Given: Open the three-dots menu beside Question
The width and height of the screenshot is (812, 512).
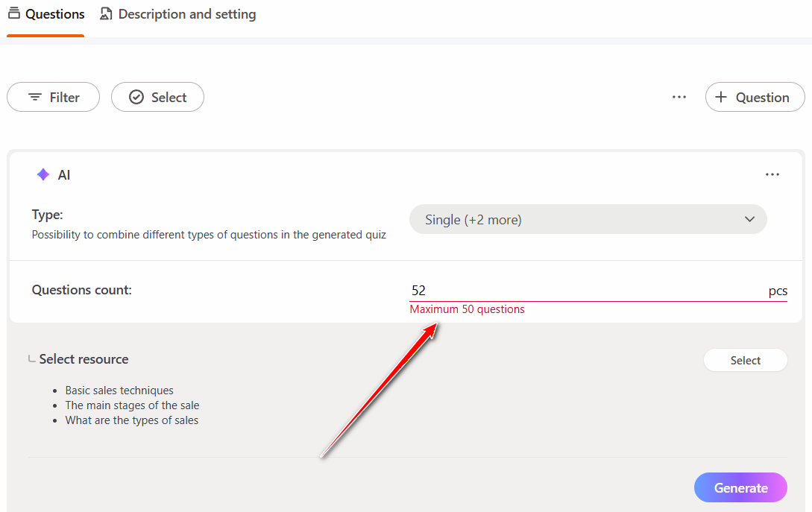Looking at the screenshot, I should [x=679, y=97].
